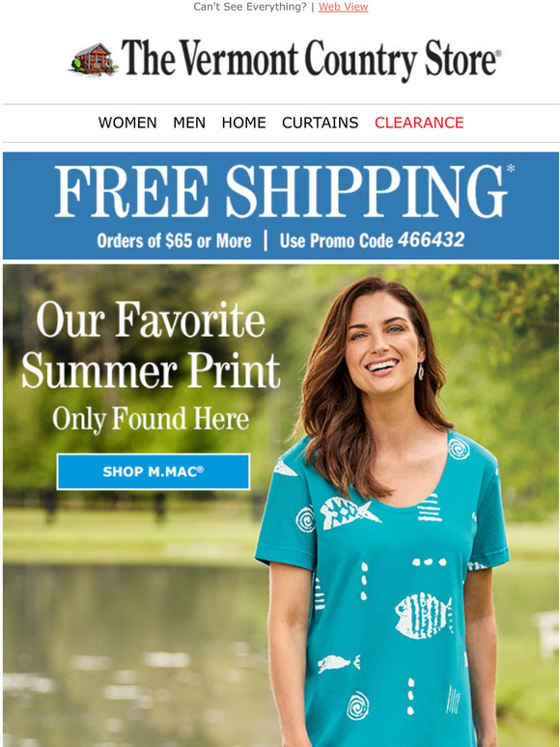Go to the WOMEN category
This screenshot has height=747, width=560.
tap(127, 123)
